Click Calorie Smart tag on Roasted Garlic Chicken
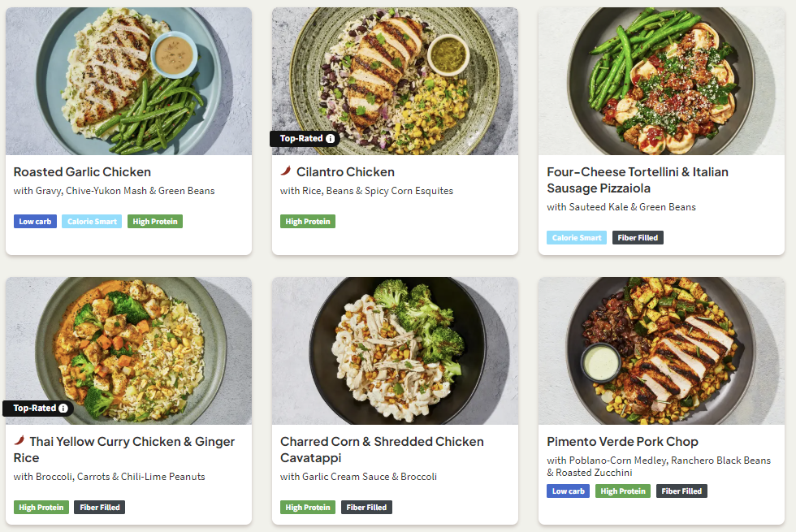Viewport: 796px width, 532px height. 93,222
